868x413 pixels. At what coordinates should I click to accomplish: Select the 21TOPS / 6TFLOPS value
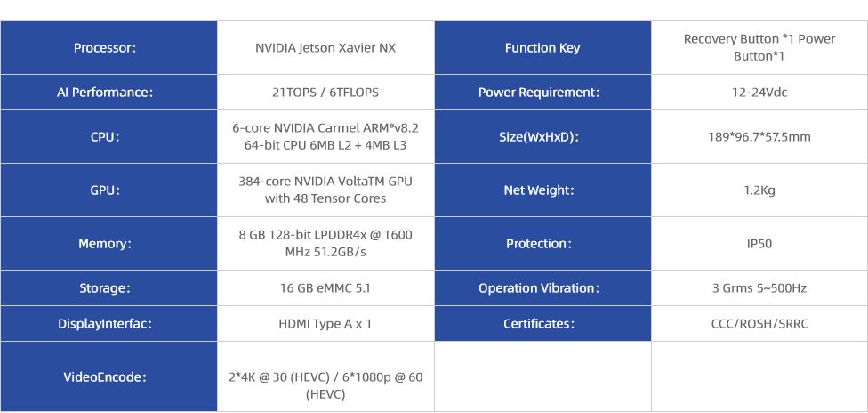[325, 92]
